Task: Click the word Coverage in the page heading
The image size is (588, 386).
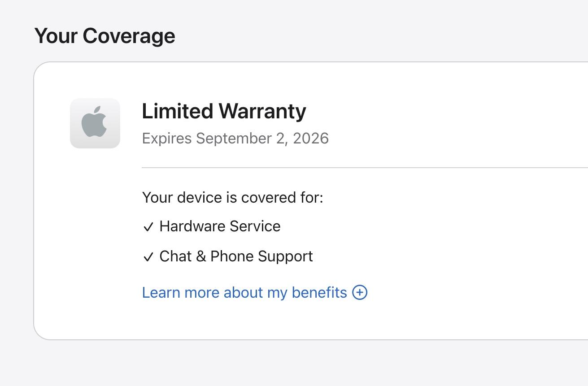Action: click(x=129, y=36)
